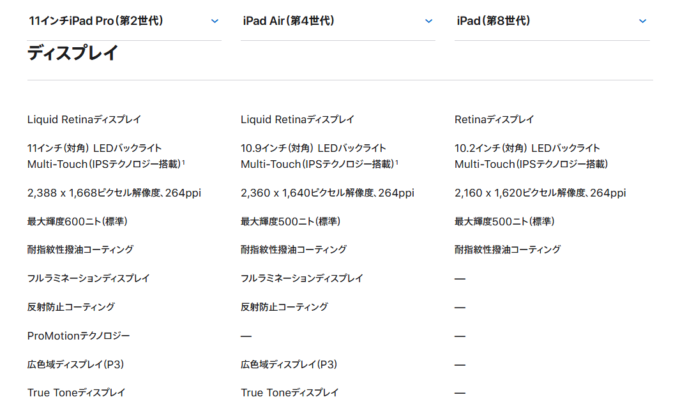Click the ProMotionテクノロジー text
Screen dimensions: 680x404
tap(78, 336)
